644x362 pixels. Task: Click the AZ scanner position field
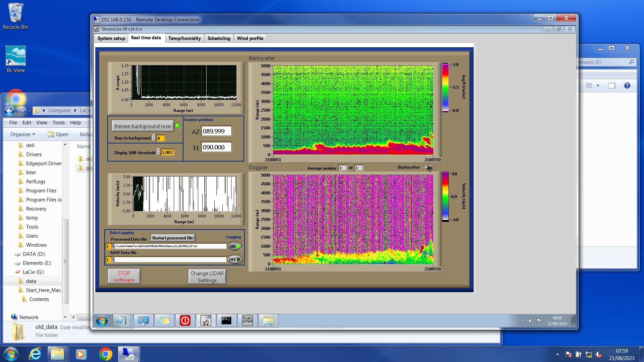[216, 131]
